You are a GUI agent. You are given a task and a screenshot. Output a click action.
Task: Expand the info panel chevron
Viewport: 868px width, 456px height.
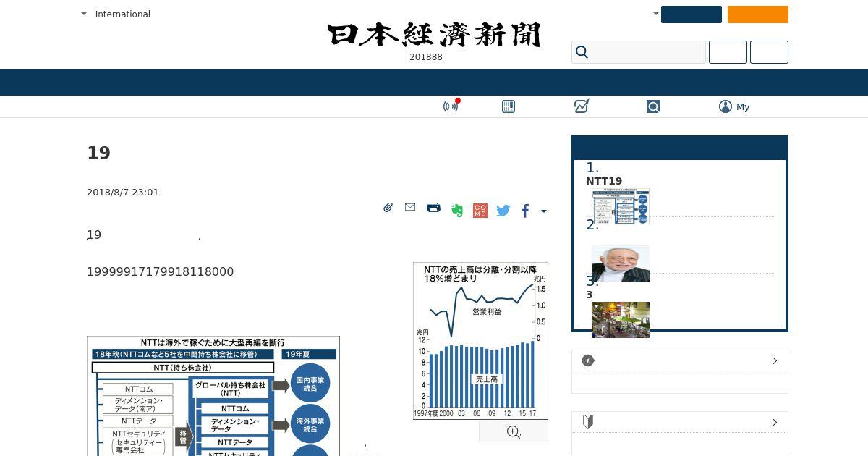coord(775,360)
